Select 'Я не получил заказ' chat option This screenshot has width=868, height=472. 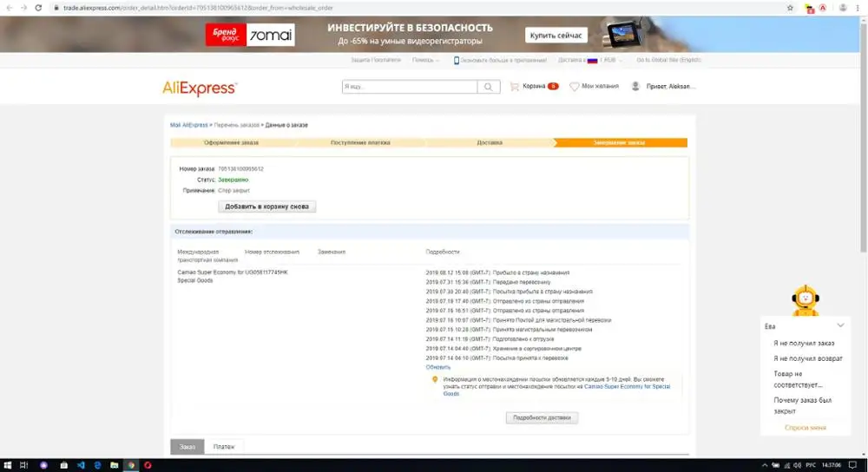click(x=804, y=344)
